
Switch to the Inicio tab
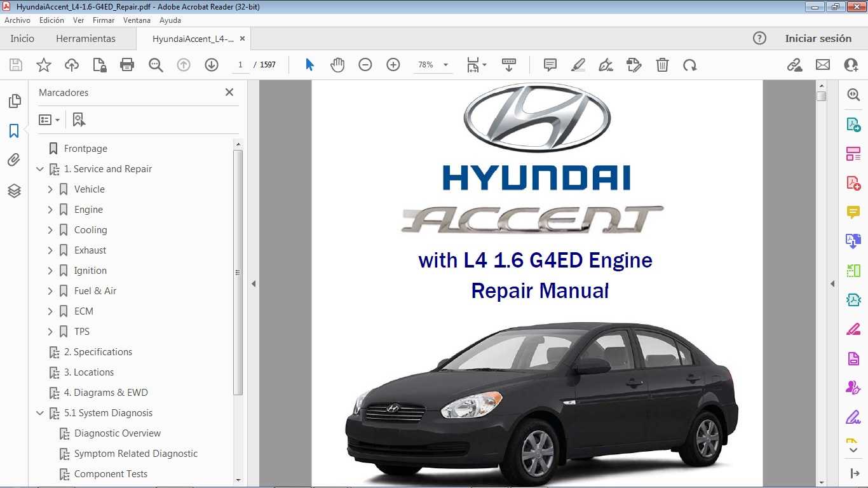22,38
